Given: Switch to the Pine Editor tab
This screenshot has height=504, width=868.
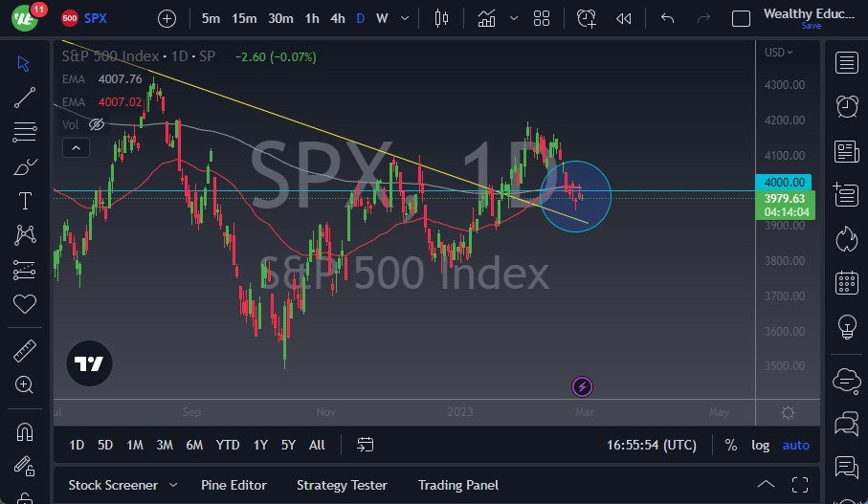Looking at the screenshot, I should pyautogui.click(x=234, y=485).
